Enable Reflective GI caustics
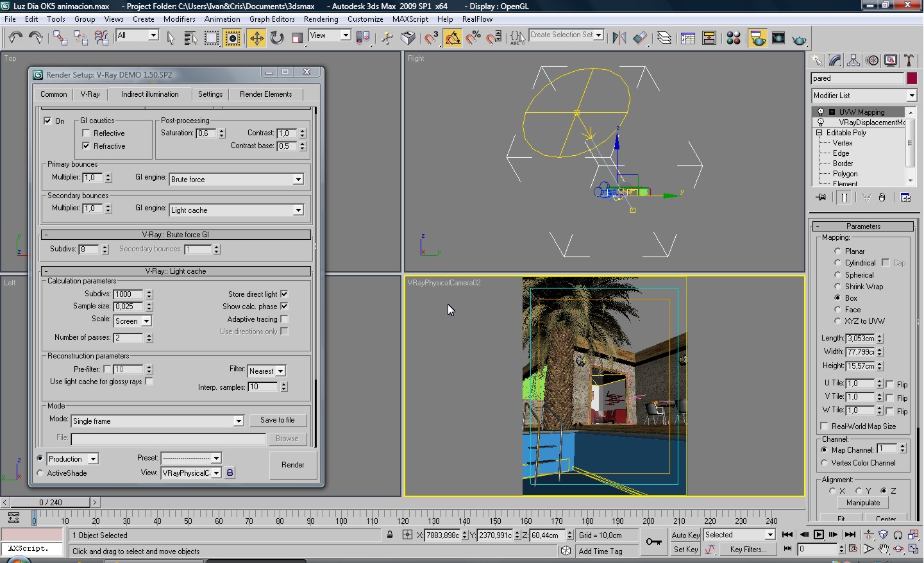Image resolution: width=924 pixels, height=563 pixels. pyautogui.click(x=86, y=133)
